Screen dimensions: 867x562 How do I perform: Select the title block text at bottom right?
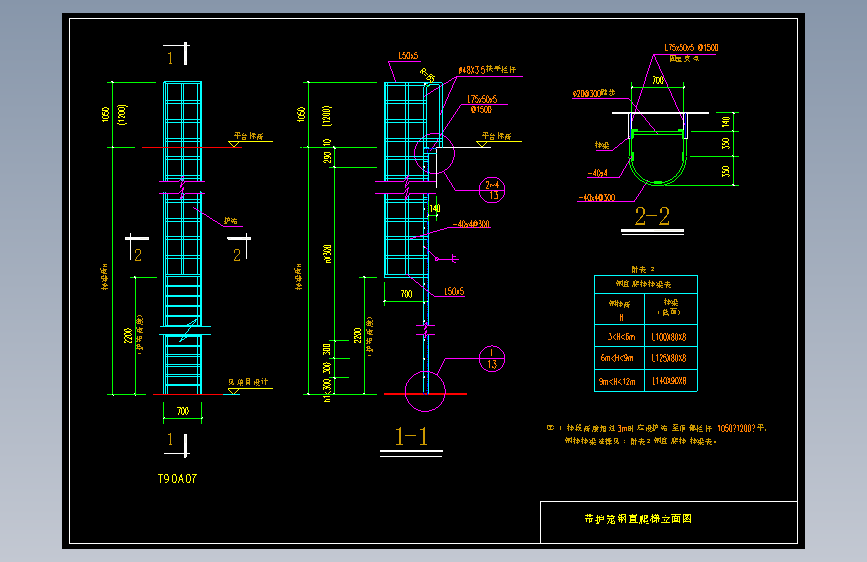coord(638,519)
